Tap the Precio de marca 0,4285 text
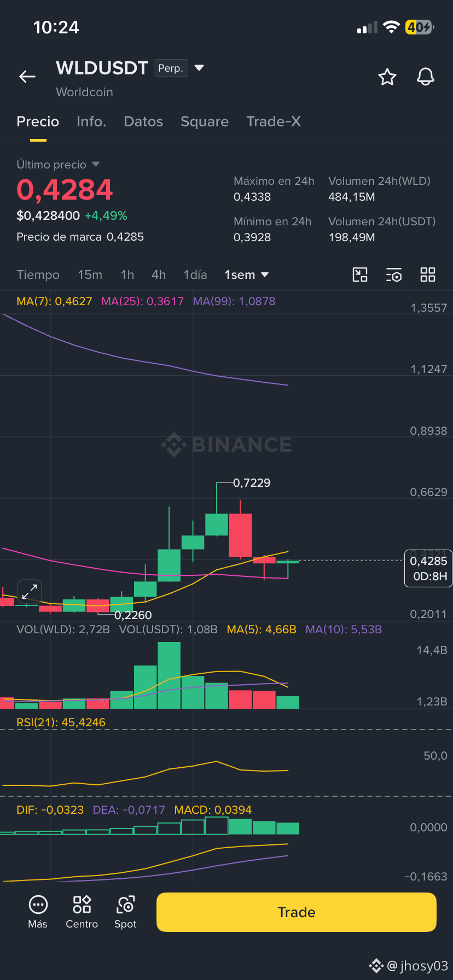 point(80,237)
